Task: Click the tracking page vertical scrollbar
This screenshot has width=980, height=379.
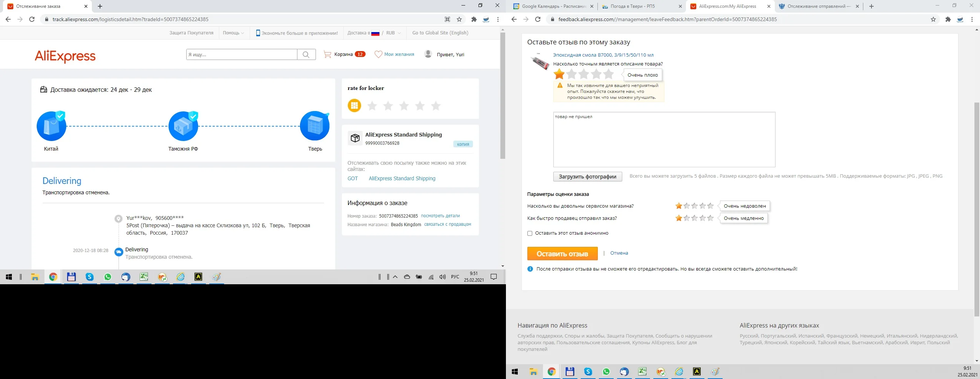Action: tap(503, 95)
